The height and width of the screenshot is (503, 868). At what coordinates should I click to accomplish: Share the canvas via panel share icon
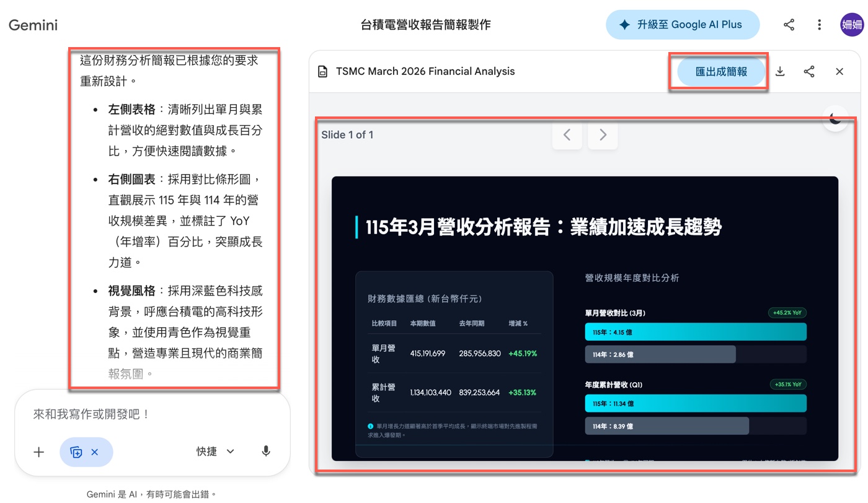point(809,72)
